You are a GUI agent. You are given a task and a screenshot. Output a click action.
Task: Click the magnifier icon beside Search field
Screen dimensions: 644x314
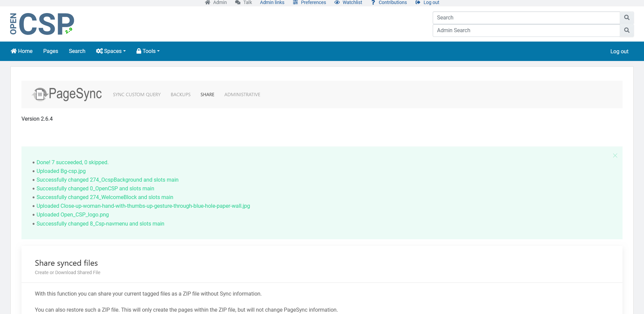pyautogui.click(x=627, y=18)
